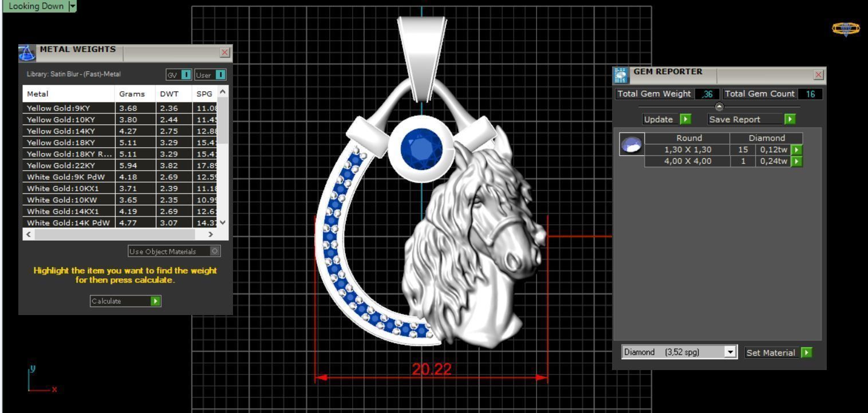Click the horizontal scroll left arrow
The height and width of the screenshot is (413, 868).
click(x=28, y=234)
